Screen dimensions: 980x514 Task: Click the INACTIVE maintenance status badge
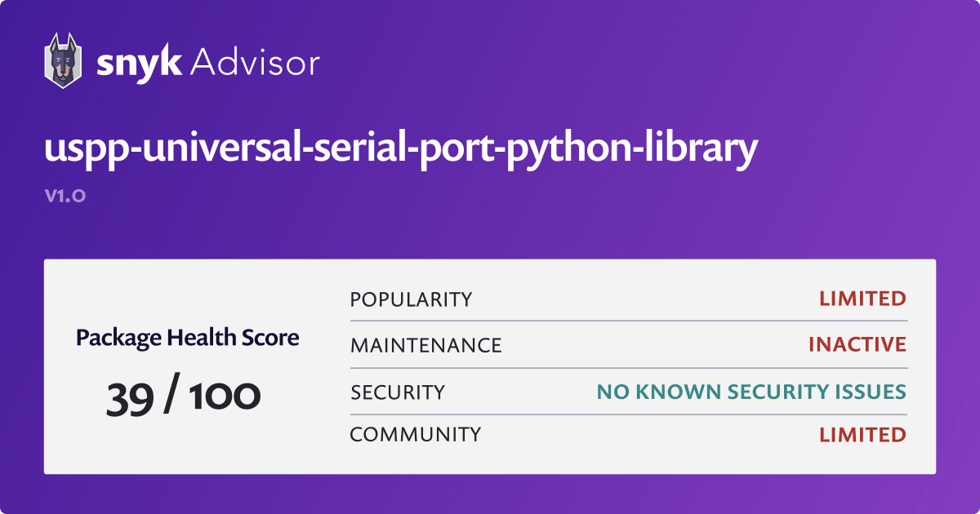[857, 344]
